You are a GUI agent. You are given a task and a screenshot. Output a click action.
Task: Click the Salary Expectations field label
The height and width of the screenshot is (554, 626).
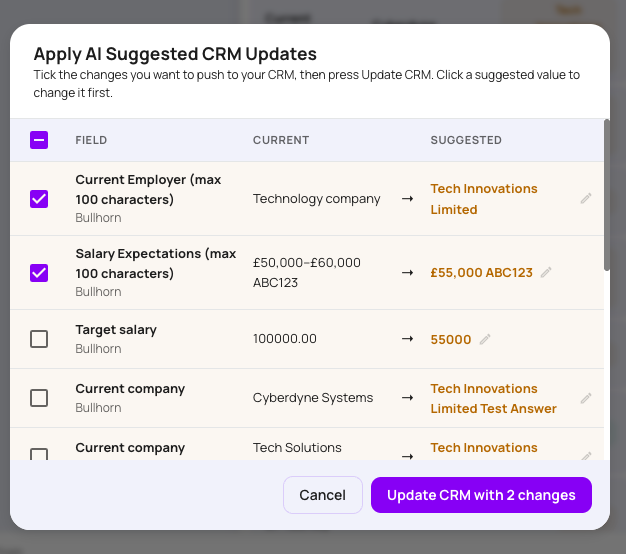(156, 263)
